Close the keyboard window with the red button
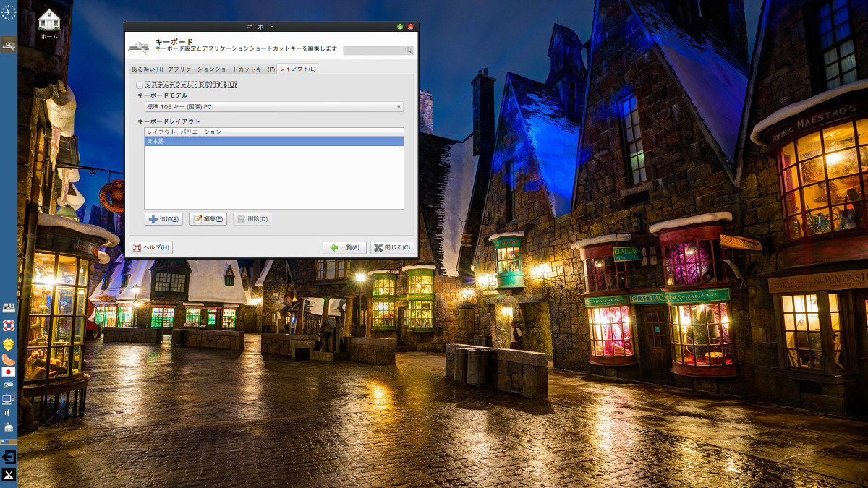The height and width of the screenshot is (488, 868). [x=411, y=27]
